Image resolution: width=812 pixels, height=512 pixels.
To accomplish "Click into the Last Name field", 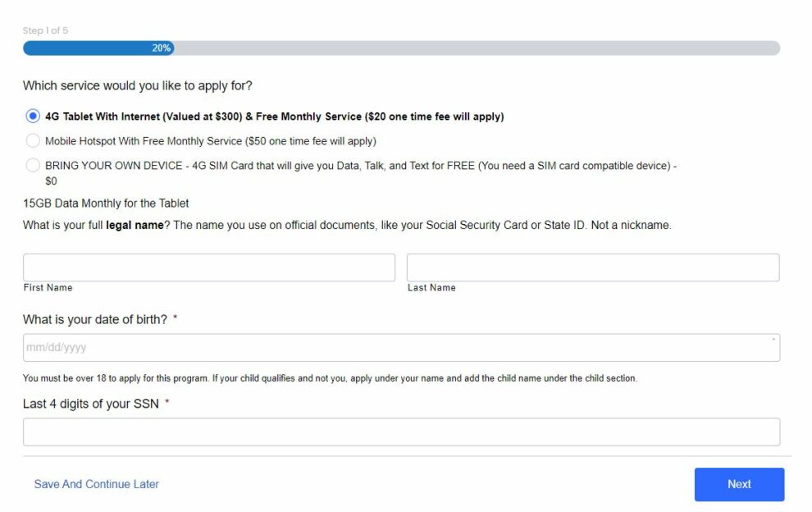I will point(593,267).
